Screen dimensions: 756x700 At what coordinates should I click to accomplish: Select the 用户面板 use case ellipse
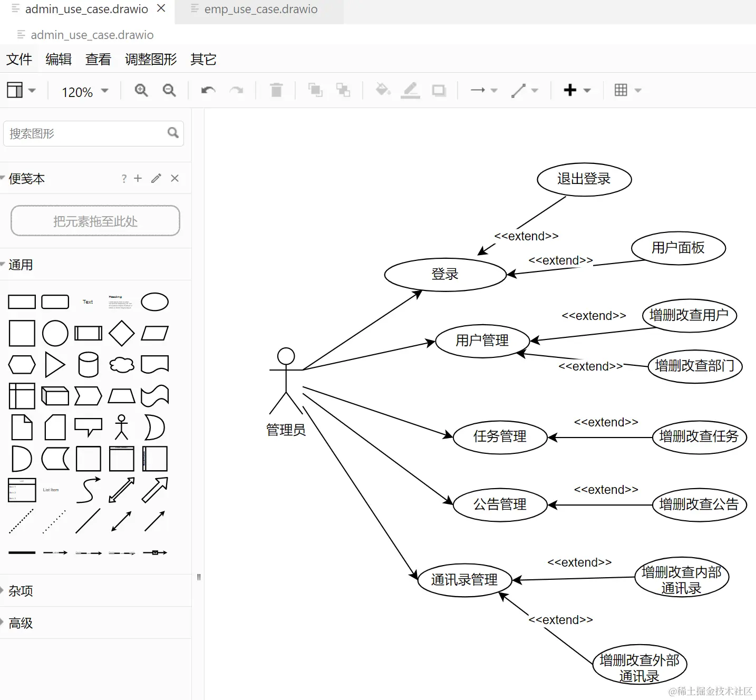679,248
